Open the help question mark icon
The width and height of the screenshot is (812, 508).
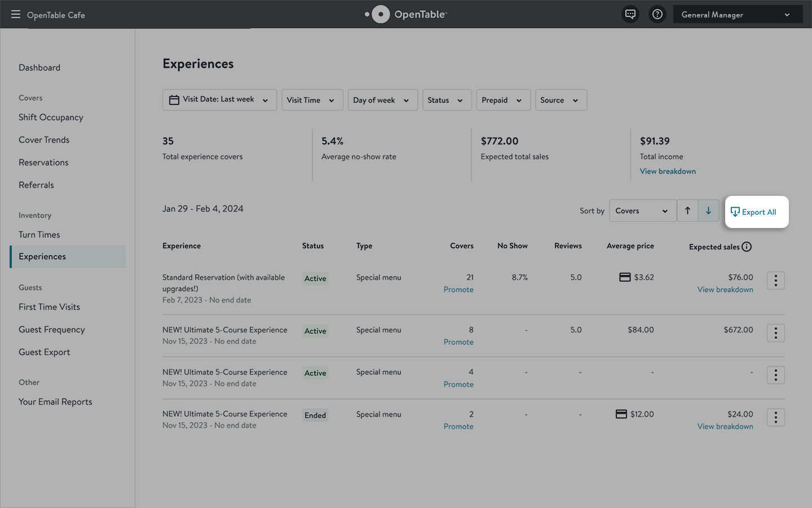657,14
